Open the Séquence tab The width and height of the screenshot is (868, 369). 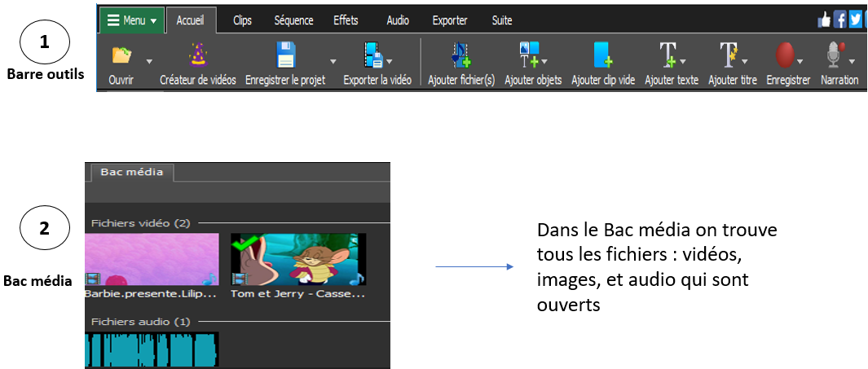(294, 20)
